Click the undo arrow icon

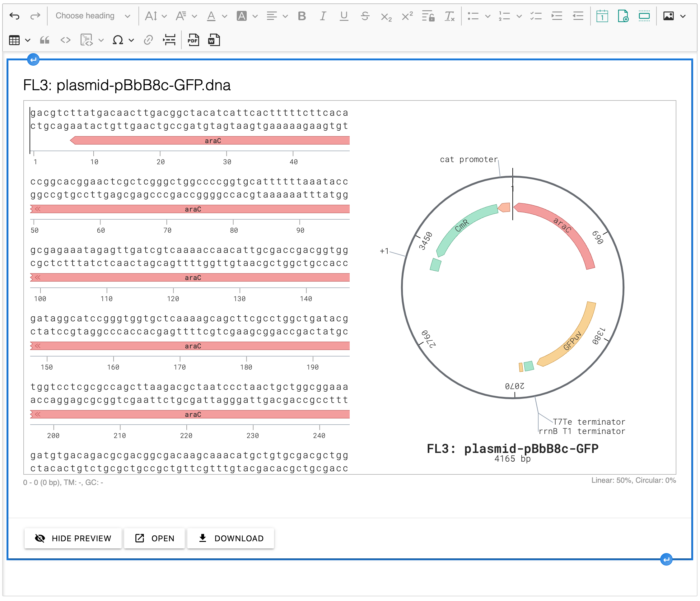15,16
